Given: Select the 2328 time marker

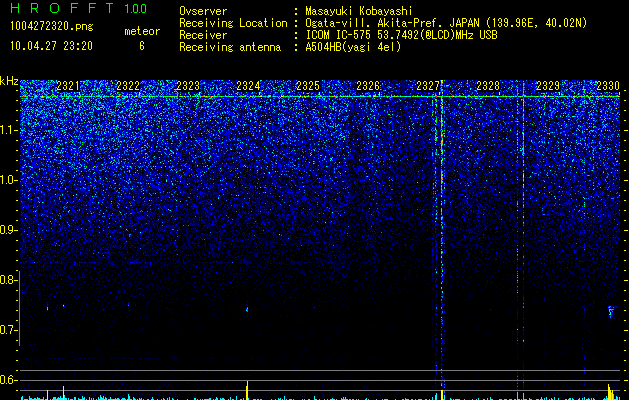Looking at the screenshot, I should 488,86.
